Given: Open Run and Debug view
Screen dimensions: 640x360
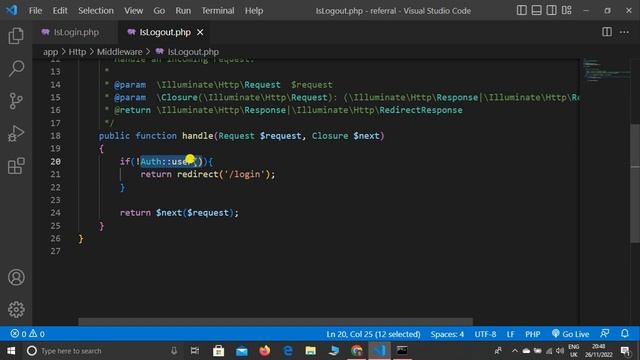Looking at the screenshot, I should point(16,133).
